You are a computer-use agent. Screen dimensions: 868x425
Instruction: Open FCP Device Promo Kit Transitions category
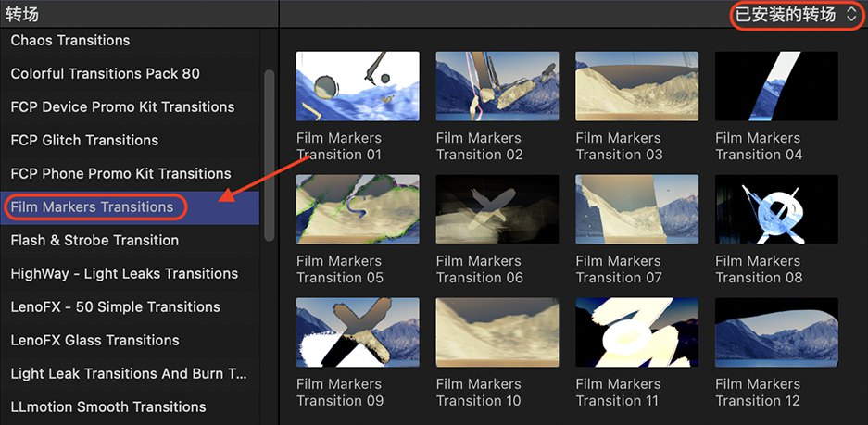tap(130, 106)
